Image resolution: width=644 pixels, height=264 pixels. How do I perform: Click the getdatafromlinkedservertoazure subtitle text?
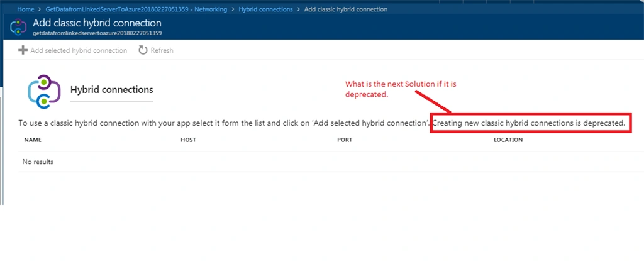pos(97,33)
